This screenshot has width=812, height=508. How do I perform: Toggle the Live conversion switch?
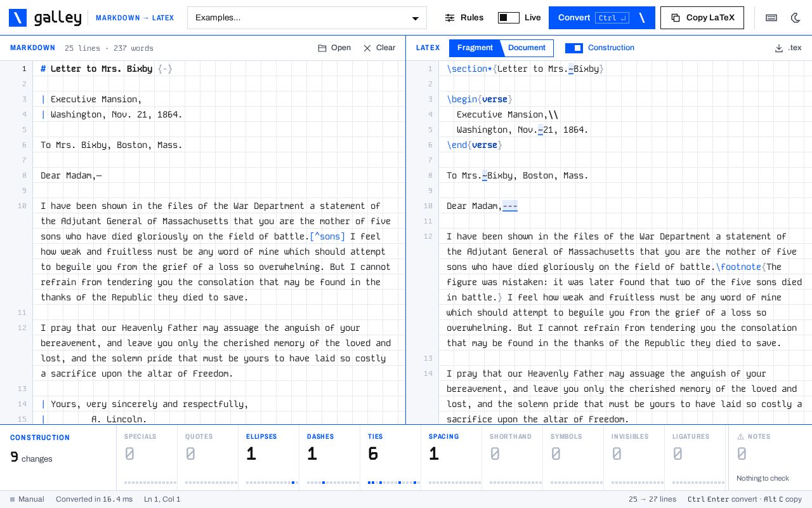coord(509,18)
